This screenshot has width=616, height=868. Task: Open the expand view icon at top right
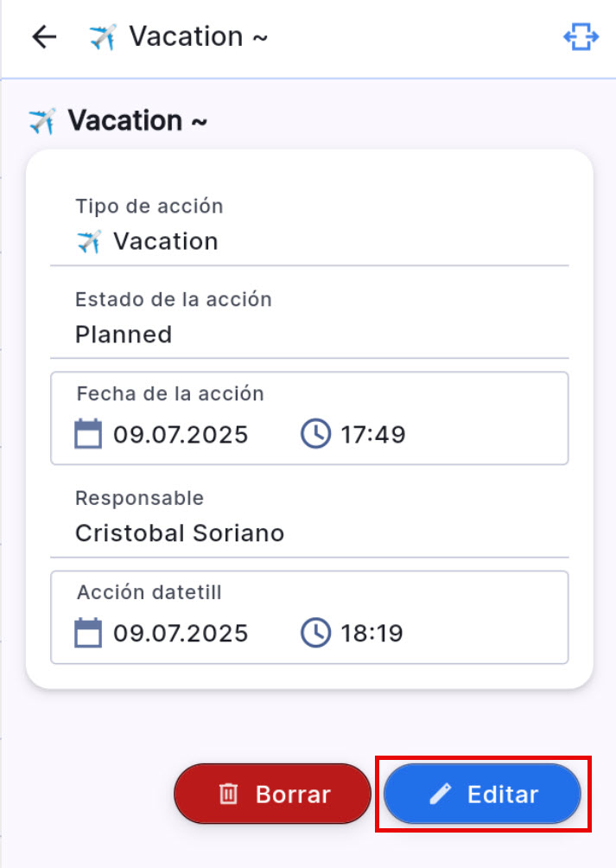click(581, 36)
